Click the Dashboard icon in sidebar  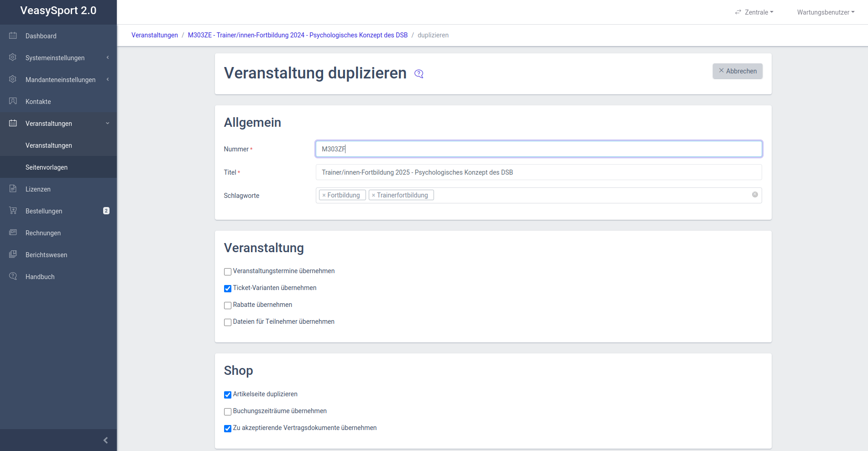(13, 36)
